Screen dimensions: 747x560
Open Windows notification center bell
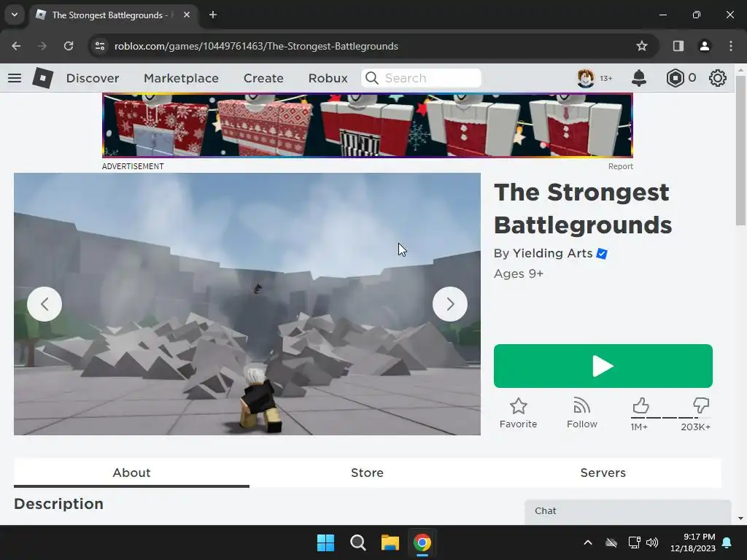point(727,542)
